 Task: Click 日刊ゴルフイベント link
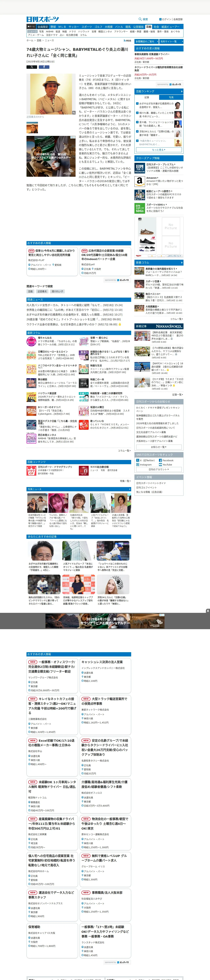(x=146, y=487)
